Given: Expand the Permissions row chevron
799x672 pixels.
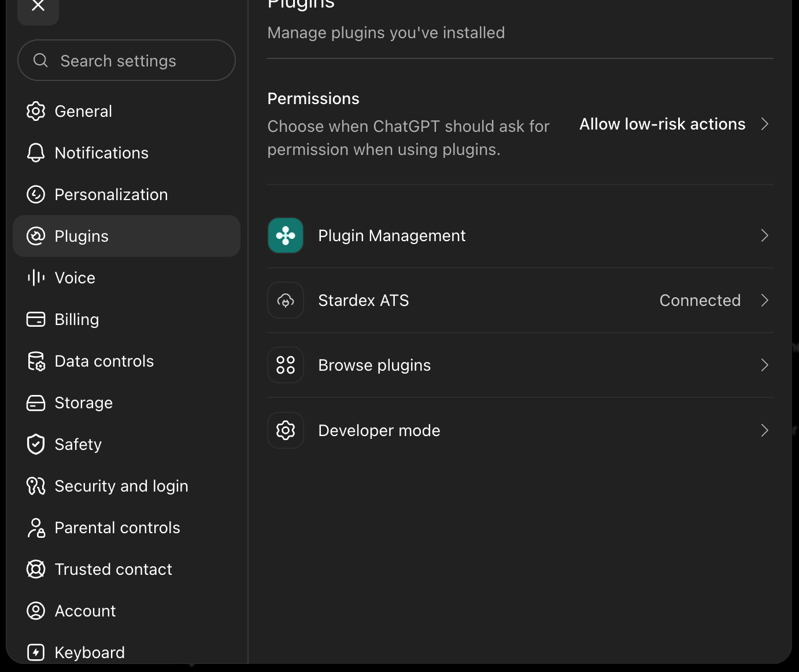Looking at the screenshot, I should (764, 124).
